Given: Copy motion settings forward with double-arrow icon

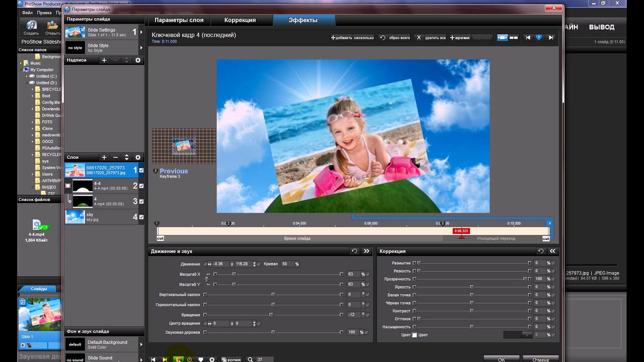Looking at the screenshot, I should (x=366, y=251).
